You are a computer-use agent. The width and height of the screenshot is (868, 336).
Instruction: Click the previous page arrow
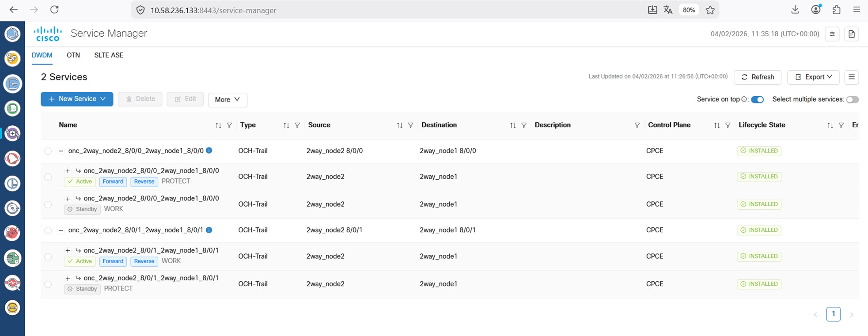click(815, 314)
